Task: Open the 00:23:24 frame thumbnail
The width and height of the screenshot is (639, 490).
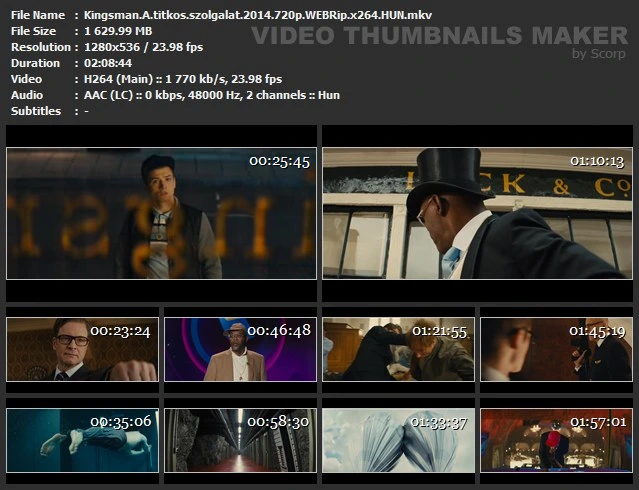Action: tap(82, 349)
